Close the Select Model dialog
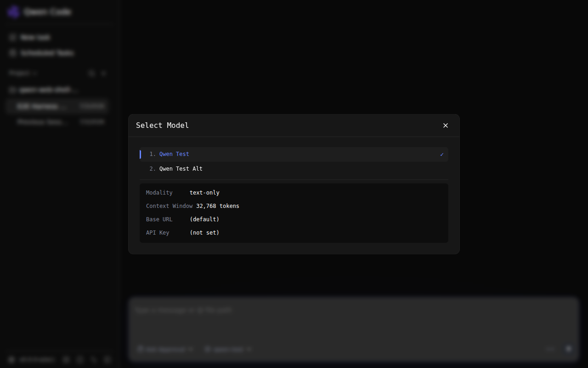This screenshot has width=588, height=368. tap(445, 126)
